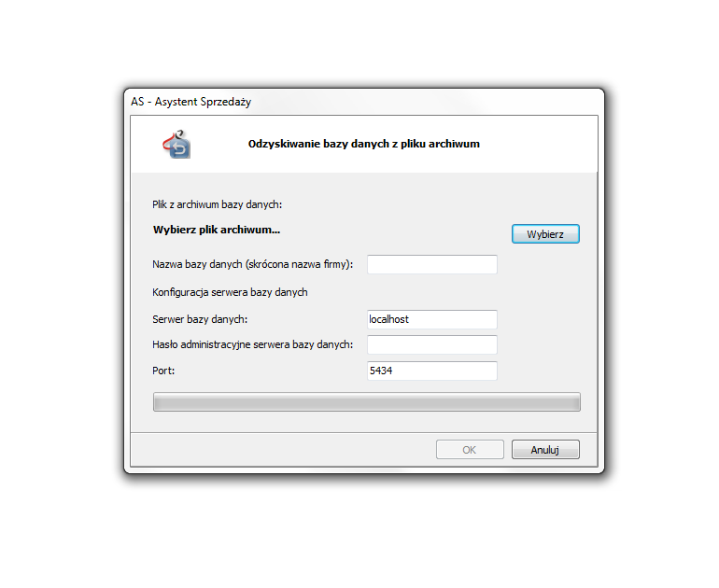Click the Port field showing 5434

[432, 371]
